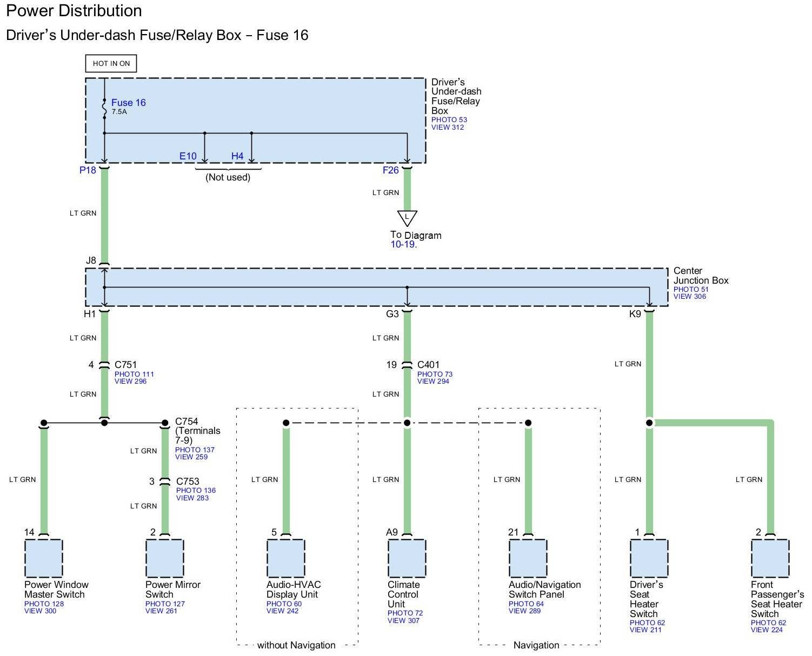Open PHOTO 53 for the under-dash fuse box
Viewport: 812px width, 656px height.
click(x=449, y=120)
